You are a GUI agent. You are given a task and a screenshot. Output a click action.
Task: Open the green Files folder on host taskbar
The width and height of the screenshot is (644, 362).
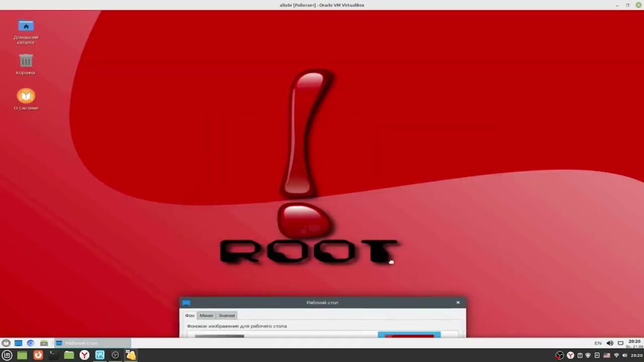pyautogui.click(x=69, y=355)
